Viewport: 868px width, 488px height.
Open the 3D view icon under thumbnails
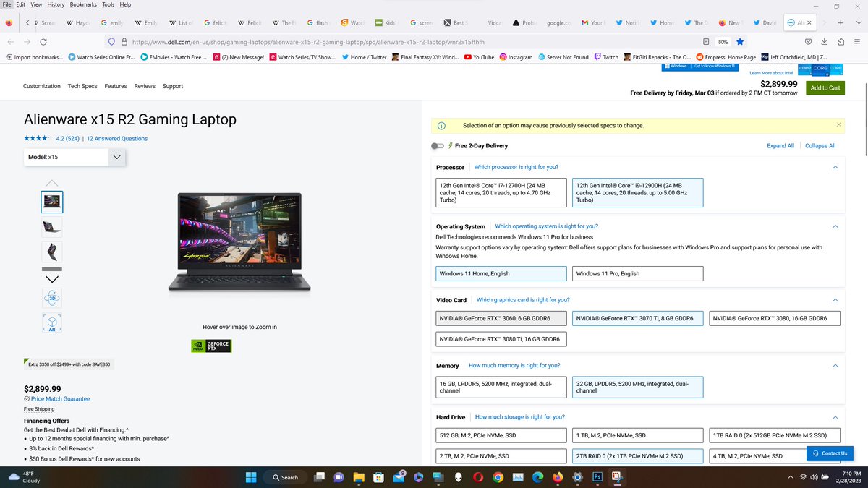[51, 298]
